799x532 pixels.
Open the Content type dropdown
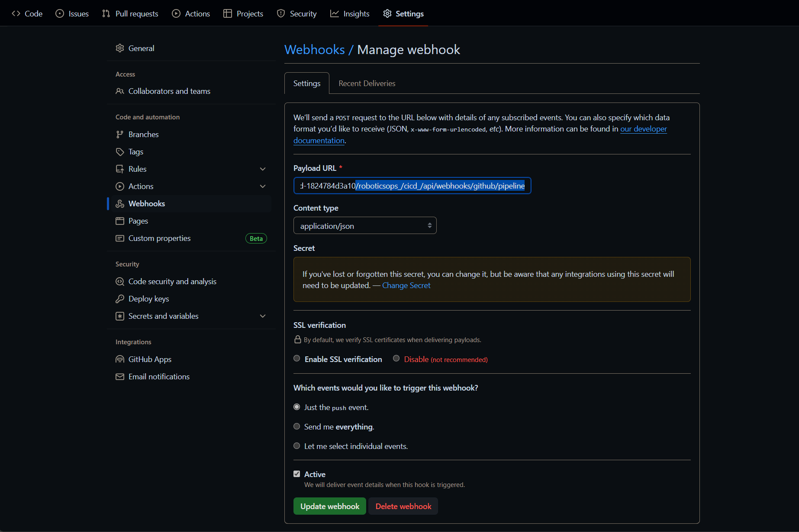[365, 226]
